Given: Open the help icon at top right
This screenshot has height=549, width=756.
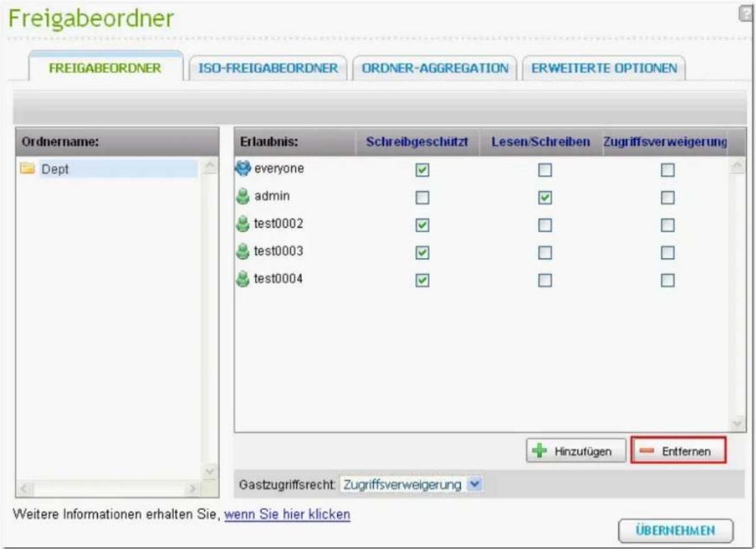Looking at the screenshot, I should (x=746, y=14).
